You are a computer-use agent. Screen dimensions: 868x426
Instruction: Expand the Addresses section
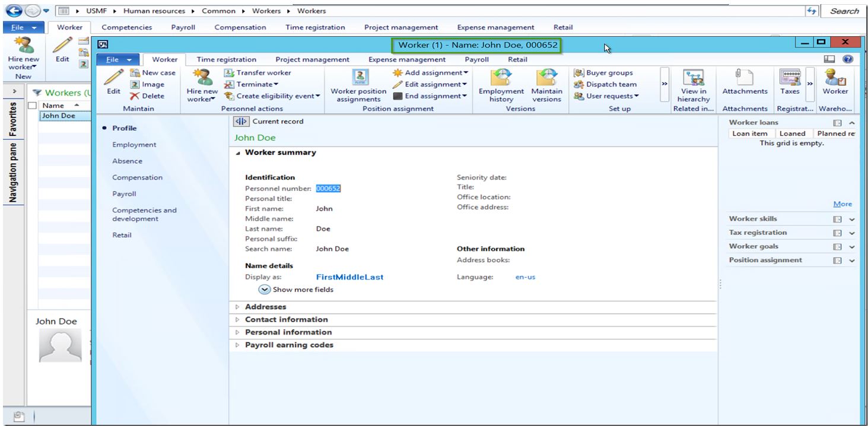click(265, 307)
